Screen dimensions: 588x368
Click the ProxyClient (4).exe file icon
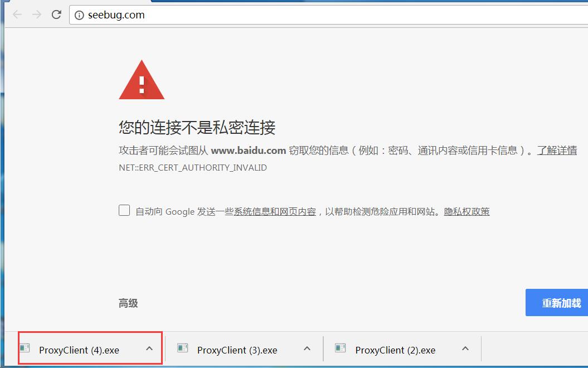25,348
